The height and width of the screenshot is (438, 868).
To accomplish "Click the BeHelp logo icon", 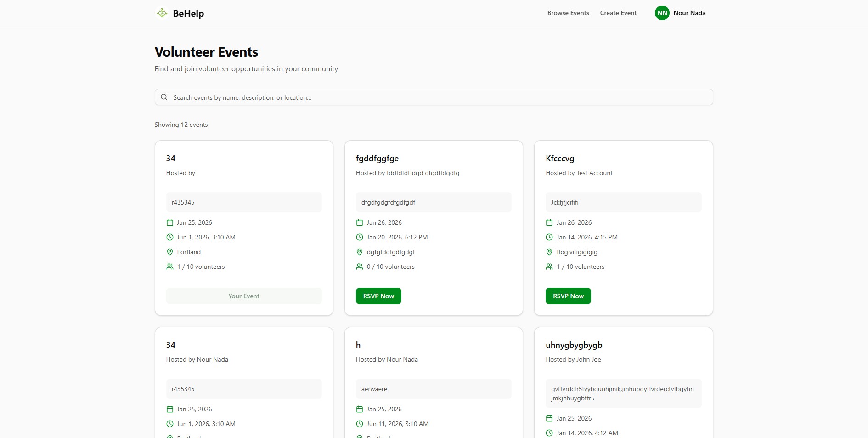I will (x=162, y=13).
